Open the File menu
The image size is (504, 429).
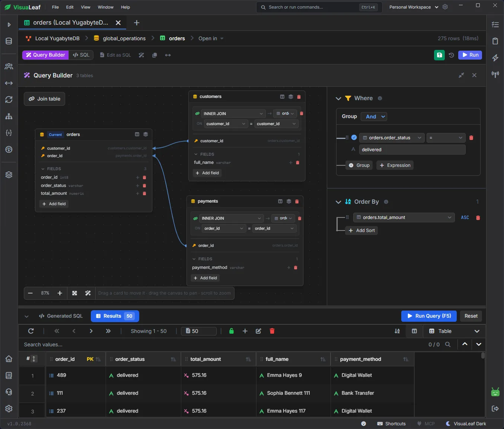tap(55, 7)
